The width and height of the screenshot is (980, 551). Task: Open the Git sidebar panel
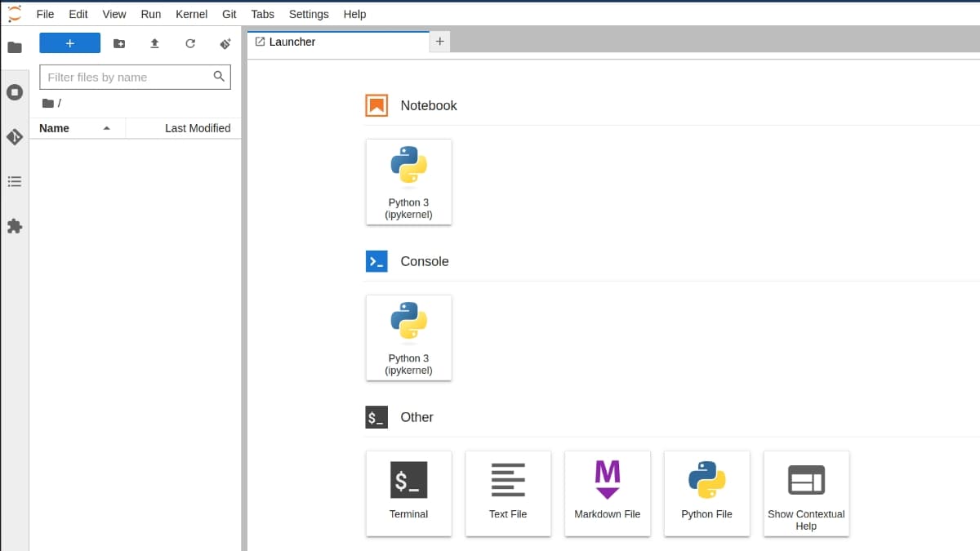coord(15,137)
